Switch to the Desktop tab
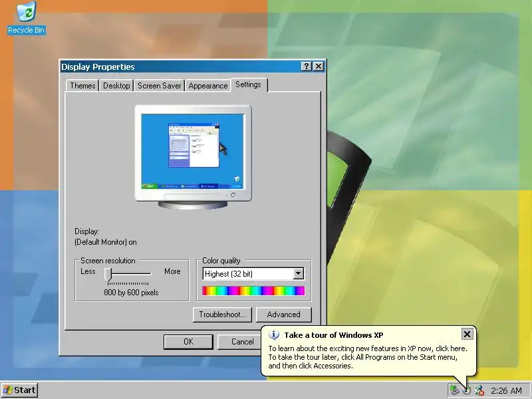The width and height of the screenshot is (532, 399). tap(116, 86)
